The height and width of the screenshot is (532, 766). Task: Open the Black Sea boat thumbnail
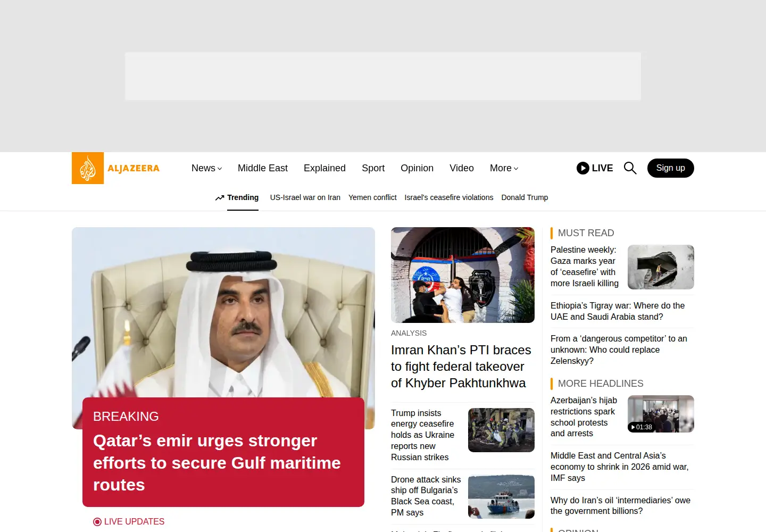(x=501, y=496)
